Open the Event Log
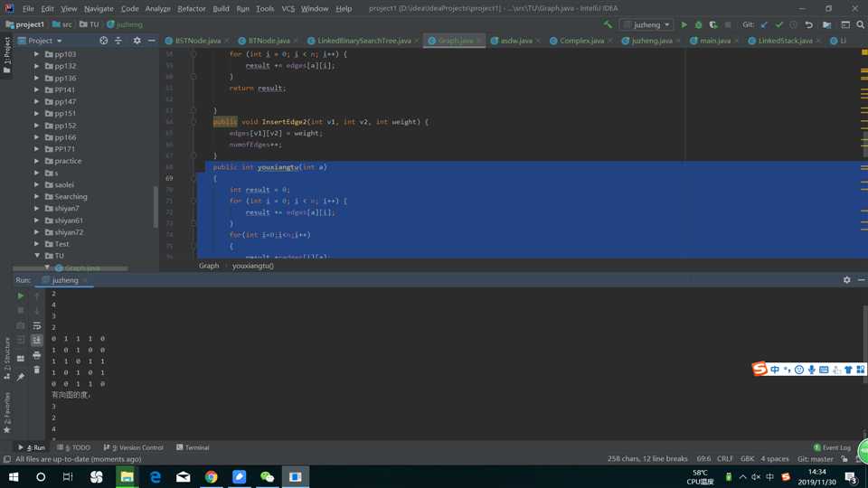868x488 pixels. 832,447
